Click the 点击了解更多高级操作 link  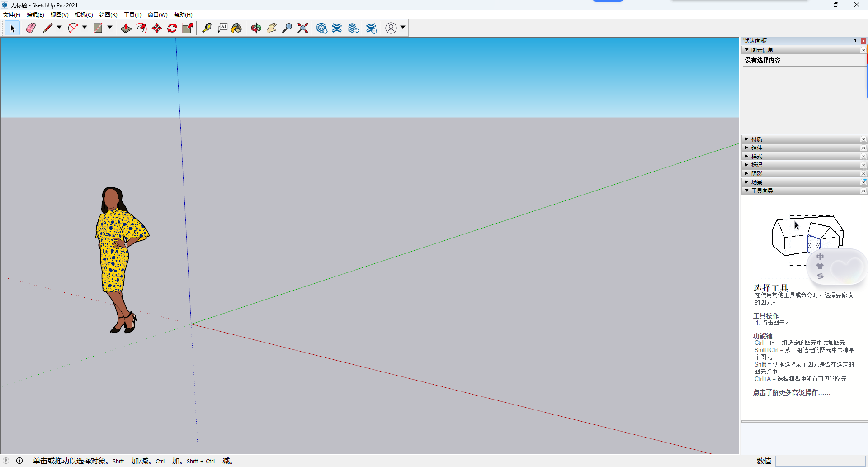(x=791, y=393)
